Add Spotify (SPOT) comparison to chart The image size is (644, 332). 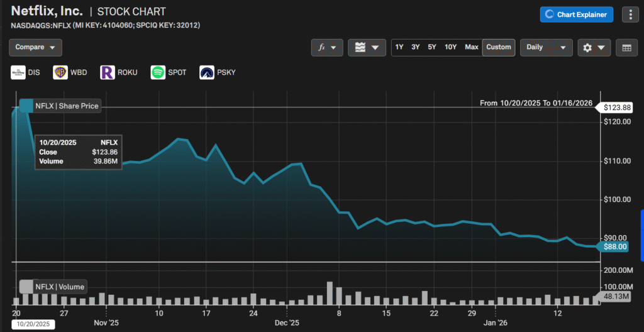pyautogui.click(x=169, y=72)
